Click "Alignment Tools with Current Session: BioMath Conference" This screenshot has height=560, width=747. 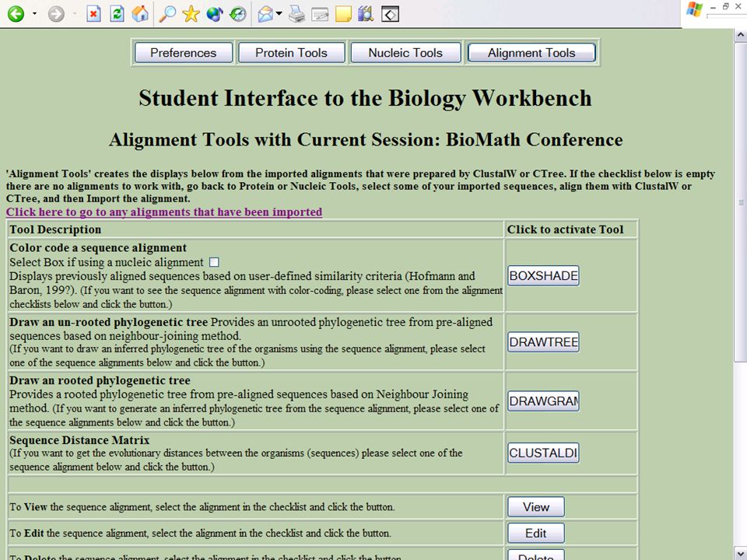point(366,139)
